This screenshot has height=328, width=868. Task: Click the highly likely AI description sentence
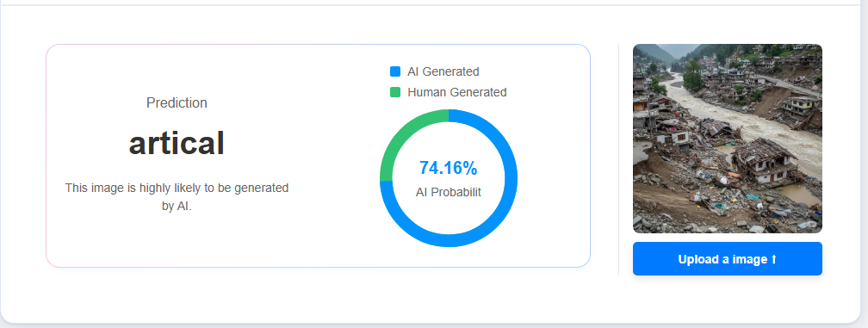click(x=177, y=197)
